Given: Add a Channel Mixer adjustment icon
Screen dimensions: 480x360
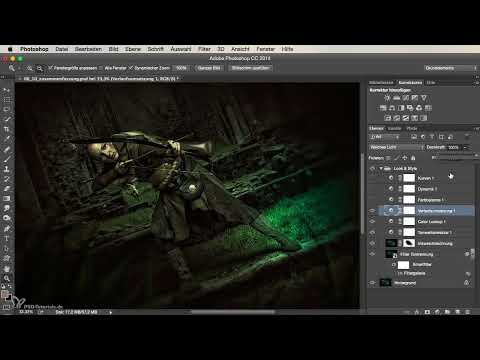Looking at the screenshot, I should click(419, 108).
